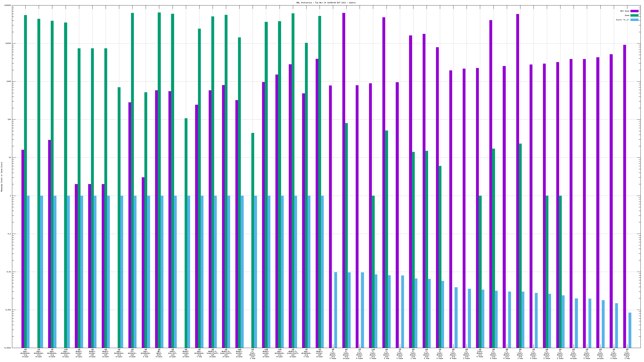Click the 'dnsbl-3.uceprotect.net origin' x-axis label
Screen dimensions: 644x362
pyautogui.click(x=293, y=353)
